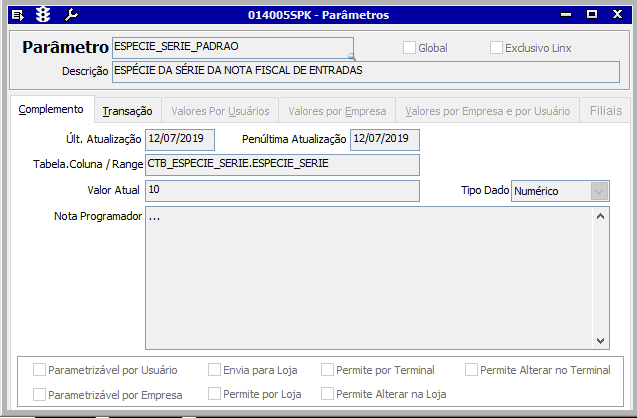Toggle the Global checkbox
The height and width of the screenshot is (418, 637).
coord(410,48)
